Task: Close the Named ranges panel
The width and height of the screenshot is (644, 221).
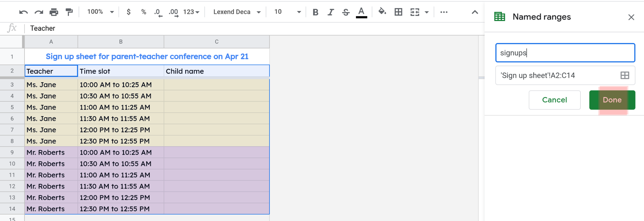Action: (x=631, y=17)
